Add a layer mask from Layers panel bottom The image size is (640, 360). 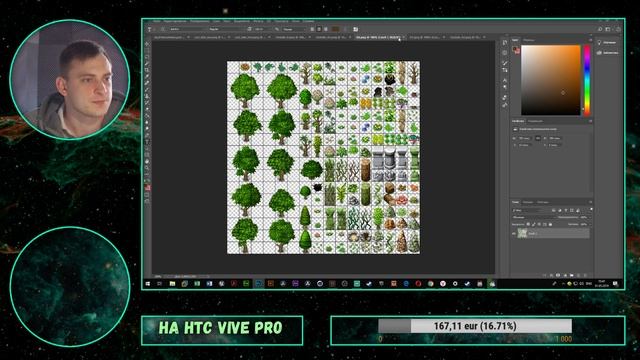558,276
